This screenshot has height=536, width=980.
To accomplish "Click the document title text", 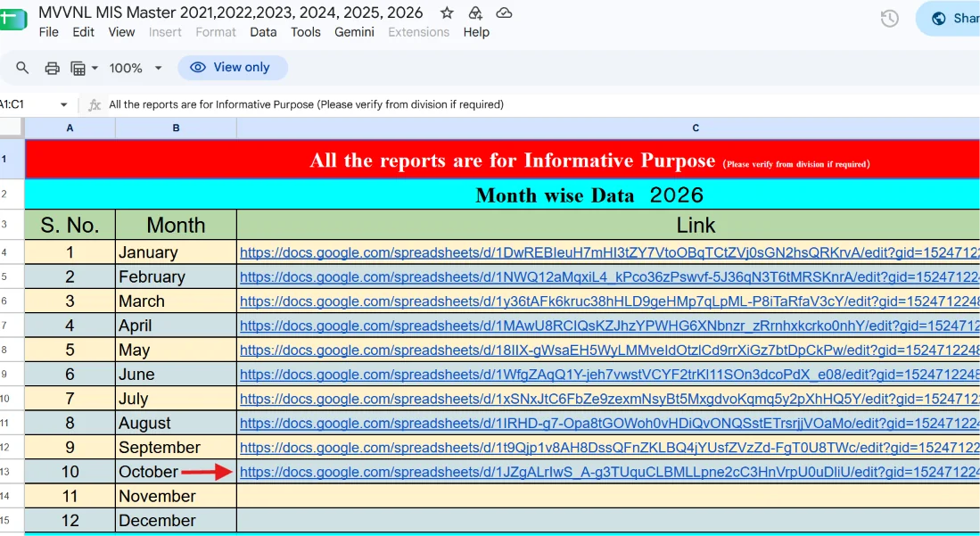I will pyautogui.click(x=231, y=12).
